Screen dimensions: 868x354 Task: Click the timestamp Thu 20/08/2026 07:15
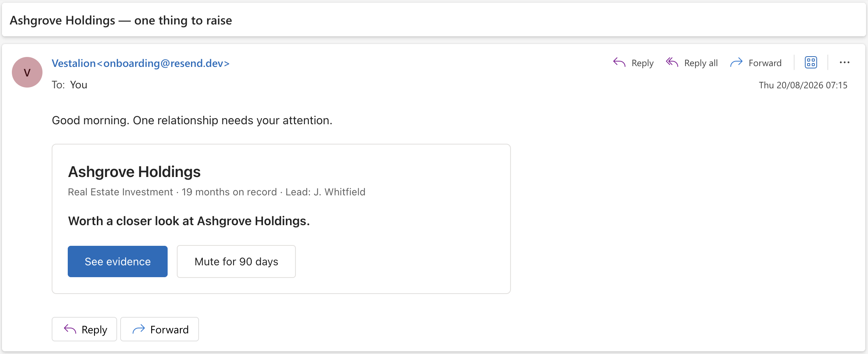pos(803,85)
